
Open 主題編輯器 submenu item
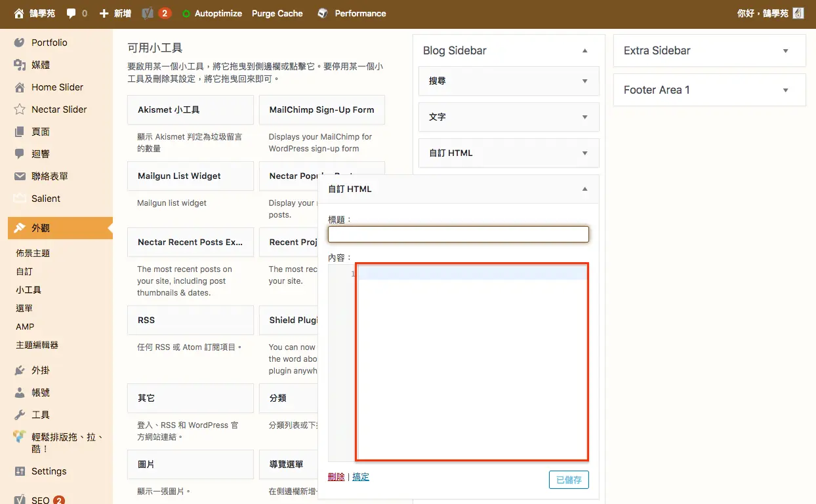[37, 345]
